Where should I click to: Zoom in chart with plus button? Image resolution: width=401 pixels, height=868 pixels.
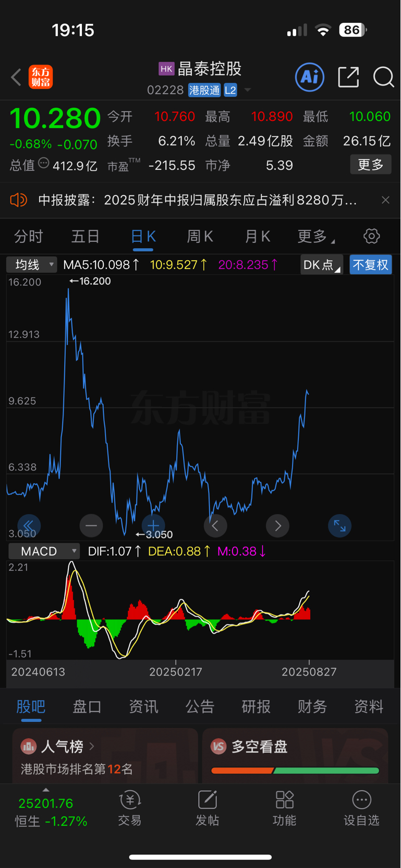pyautogui.click(x=153, y=525)
